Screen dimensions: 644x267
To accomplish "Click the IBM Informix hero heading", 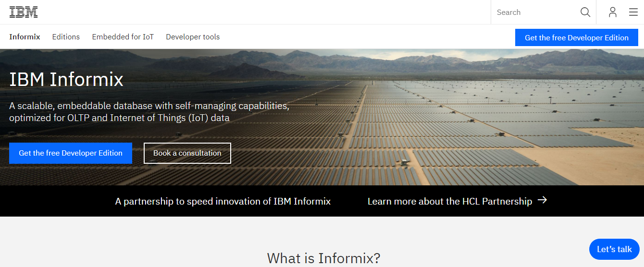I will pyautogui.click(x=66, y=79).
